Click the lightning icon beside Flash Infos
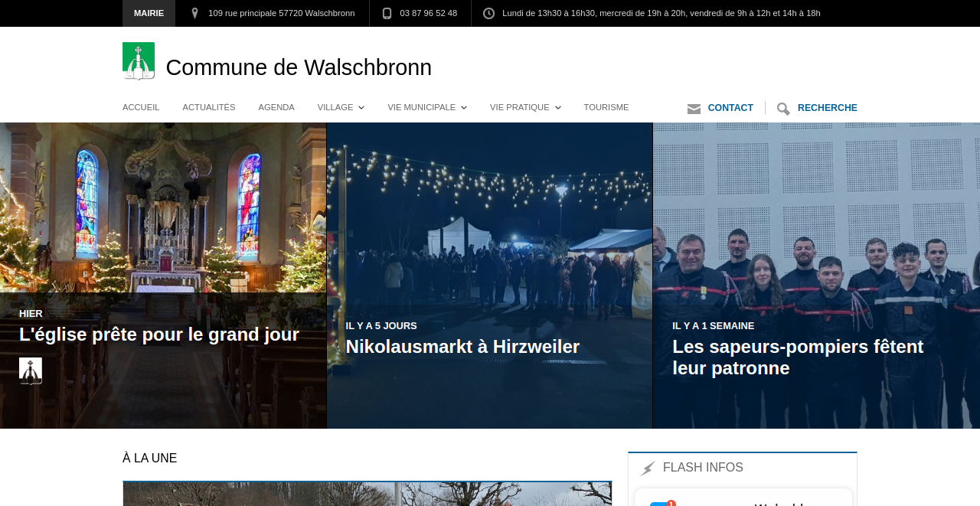Image resolution: width=980 pixels, height=506 pixels. point(648,468)
